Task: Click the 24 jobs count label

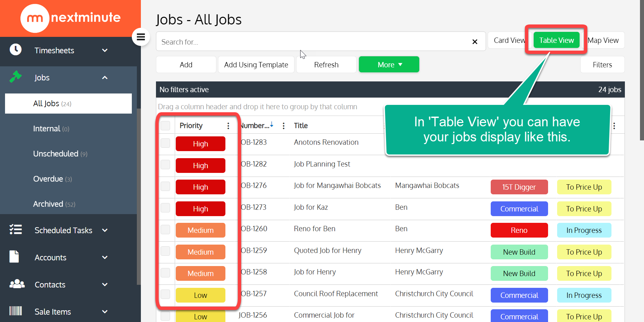Action: click(609, 89)
